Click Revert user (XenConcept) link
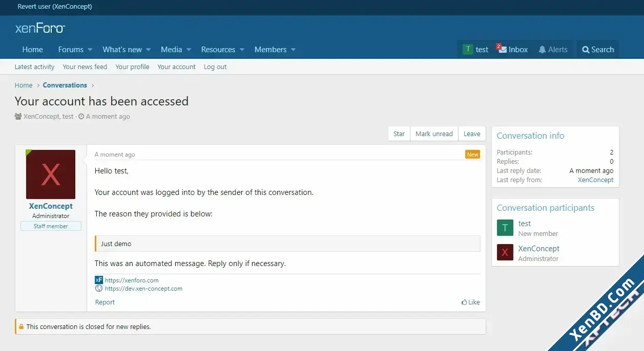Viewport: 644px width, 351px height. pyautogui.click(x=55, y=7)
